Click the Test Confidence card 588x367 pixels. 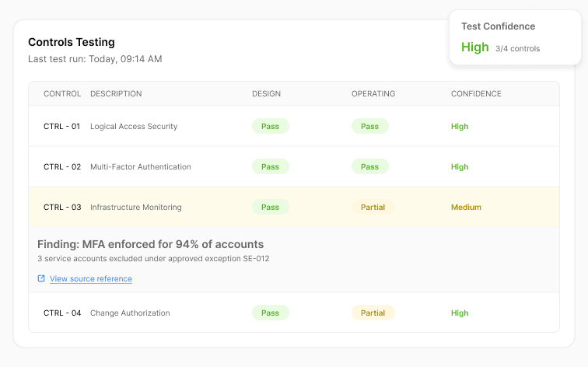pyautogui.click(x=515, y=37)
